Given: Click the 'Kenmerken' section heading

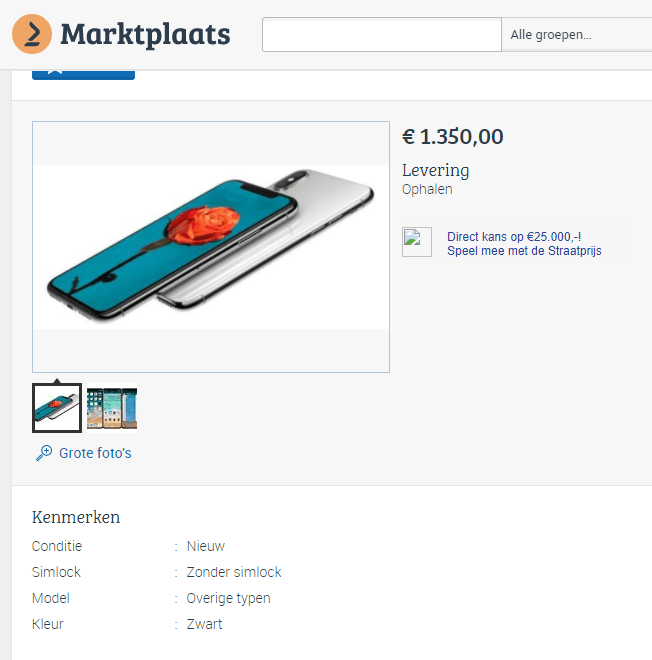Looking at the screenshot, I should pos(76,517).
